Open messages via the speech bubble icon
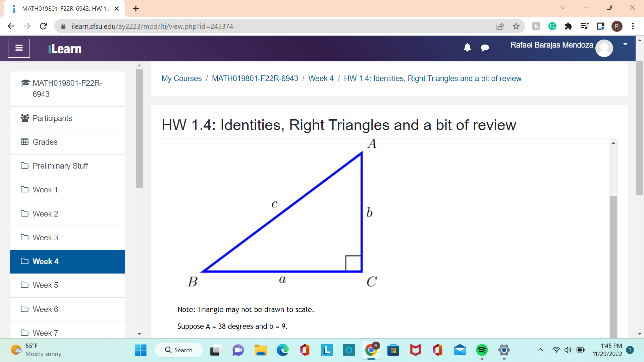Image resolution: width=644 pixels, height=362 pixels. tap(485, 48)
